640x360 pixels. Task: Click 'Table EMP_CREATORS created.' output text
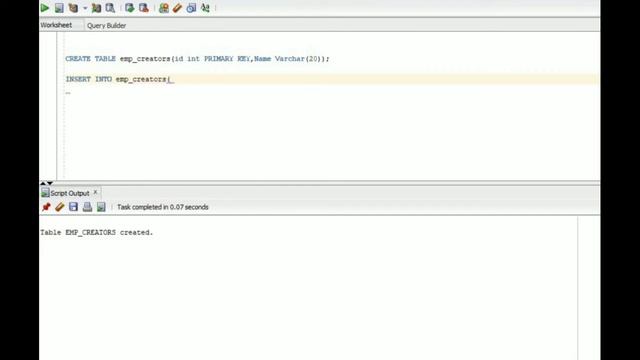[x=96, y=232]
